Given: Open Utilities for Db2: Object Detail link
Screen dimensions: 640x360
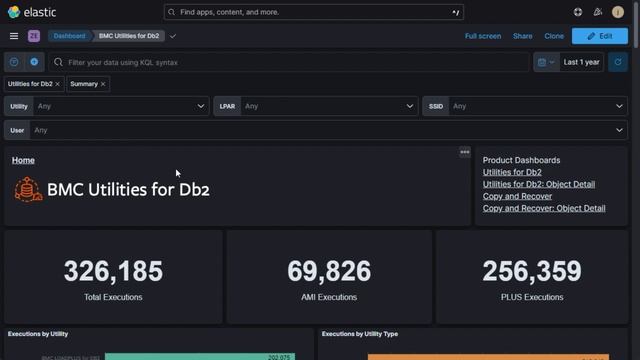Looking at the screenshot, I should click(539, 184).
